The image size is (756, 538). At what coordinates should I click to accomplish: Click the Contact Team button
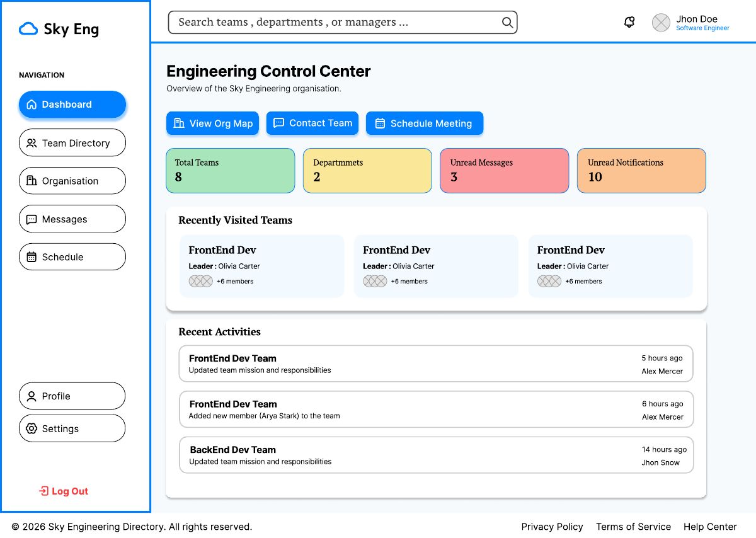312,123
